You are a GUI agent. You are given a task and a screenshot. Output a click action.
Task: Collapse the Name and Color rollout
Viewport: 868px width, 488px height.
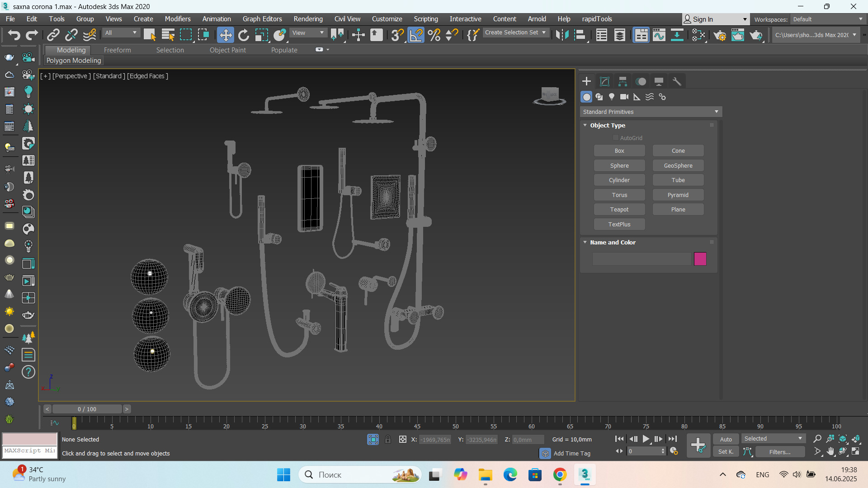click(x=585, y=242)
